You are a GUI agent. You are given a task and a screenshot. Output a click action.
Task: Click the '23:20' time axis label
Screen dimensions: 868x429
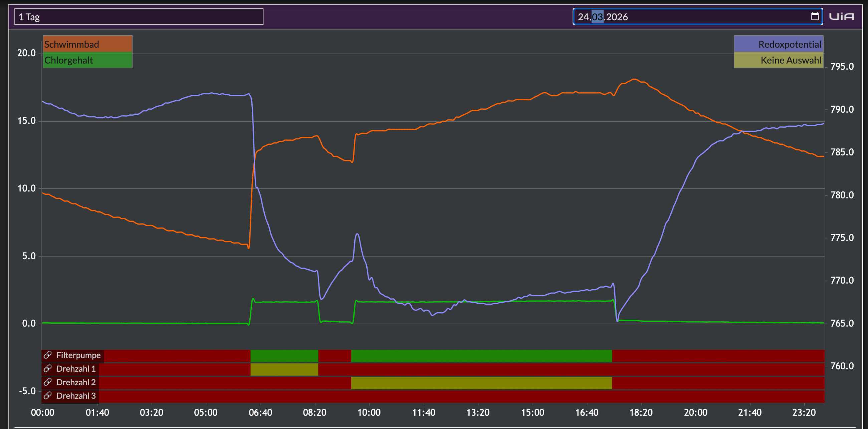coord(804,413)
